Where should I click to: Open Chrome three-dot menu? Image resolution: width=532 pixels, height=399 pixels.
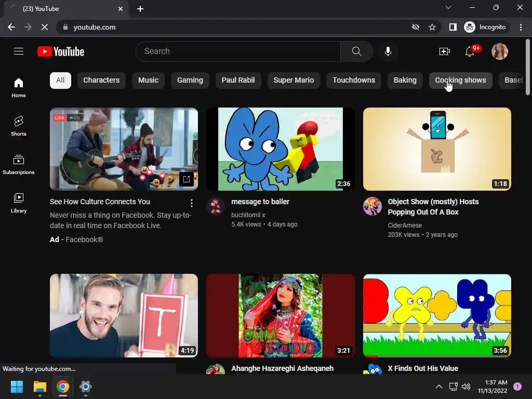tap(521, 27)
